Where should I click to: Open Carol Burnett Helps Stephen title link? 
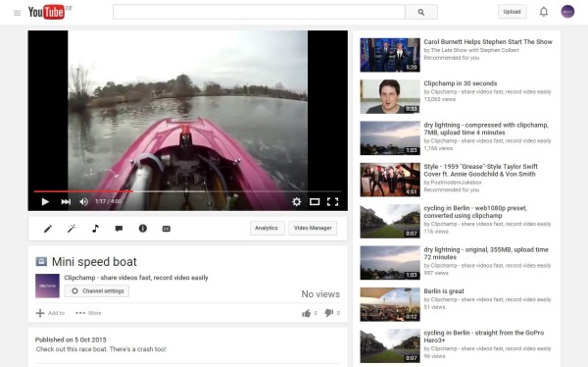(x=488, y=41)
